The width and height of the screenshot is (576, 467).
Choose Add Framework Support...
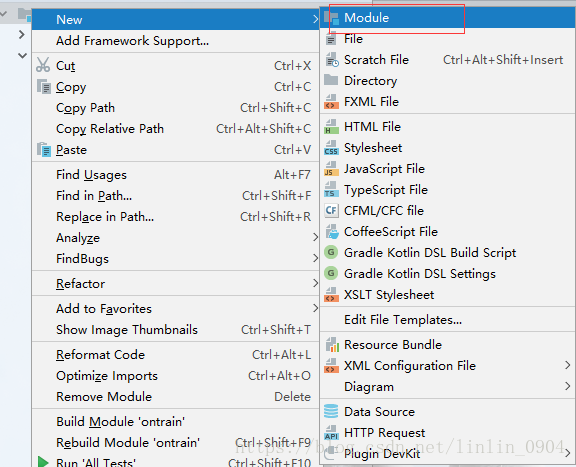[x=175, y=41]
